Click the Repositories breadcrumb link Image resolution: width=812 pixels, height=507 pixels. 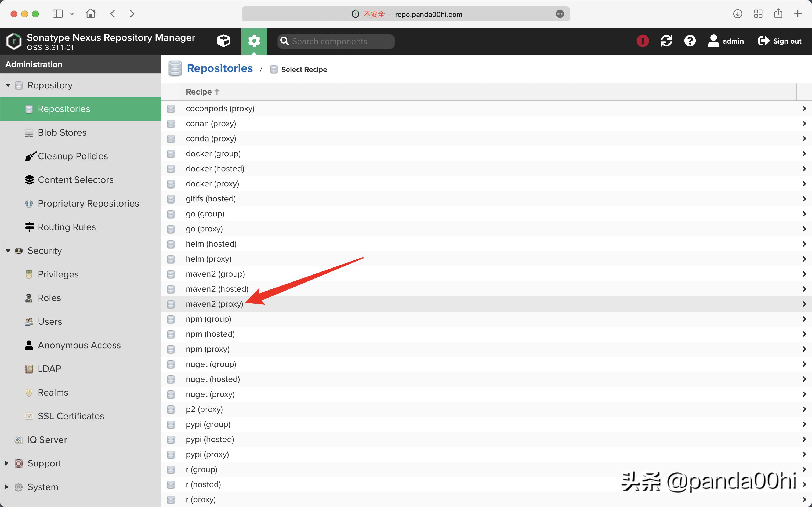[x=220, y=68]
